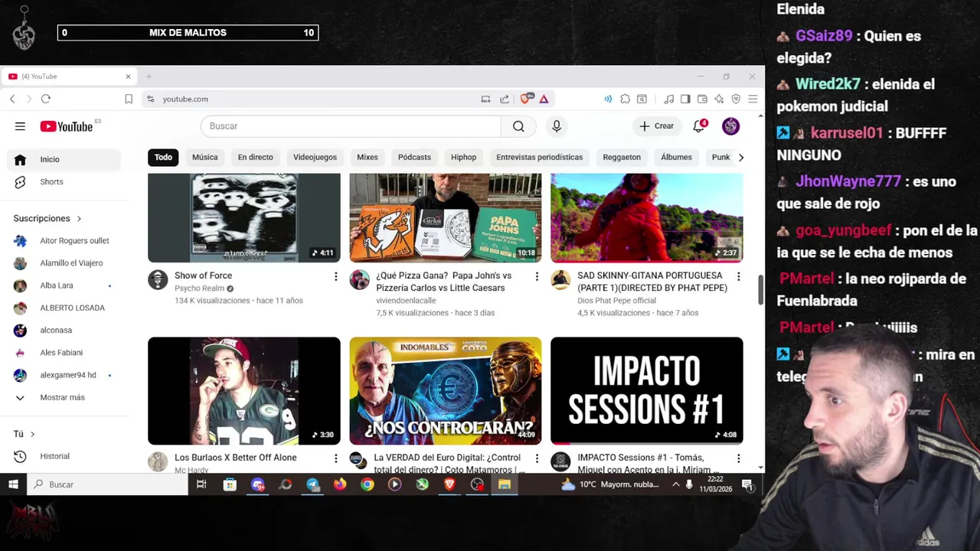
Task: Click the share page icon in address bar
Action: click(505, 99)
